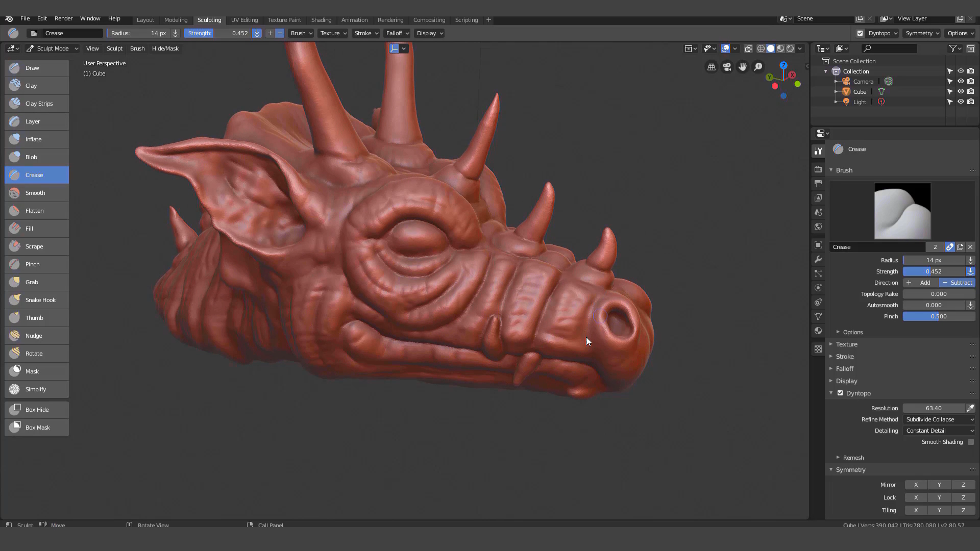Select the Box Mask tool

pos(37,428)
